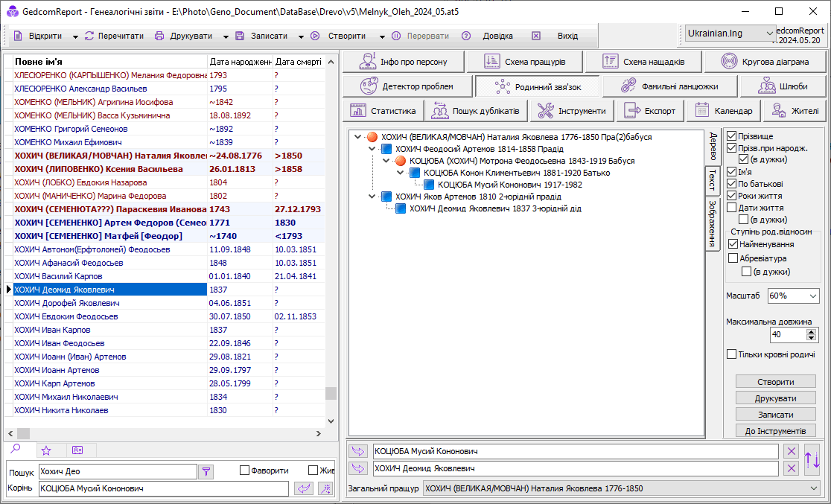
Task: Open Схема предків ancestor chart
Action: pyautogui.click(x=525, y=62)
